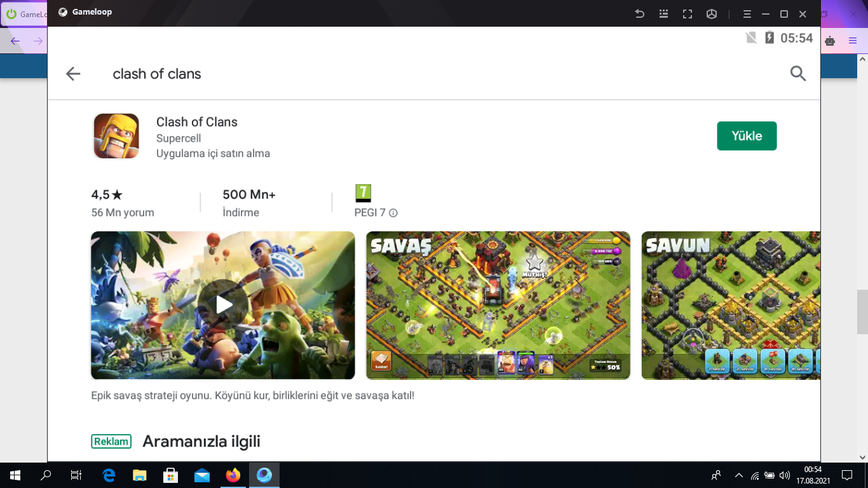This screenshot has width=868, height=488.
Task: Click the background browser back arrow
Action: click(x=15, y=41)
